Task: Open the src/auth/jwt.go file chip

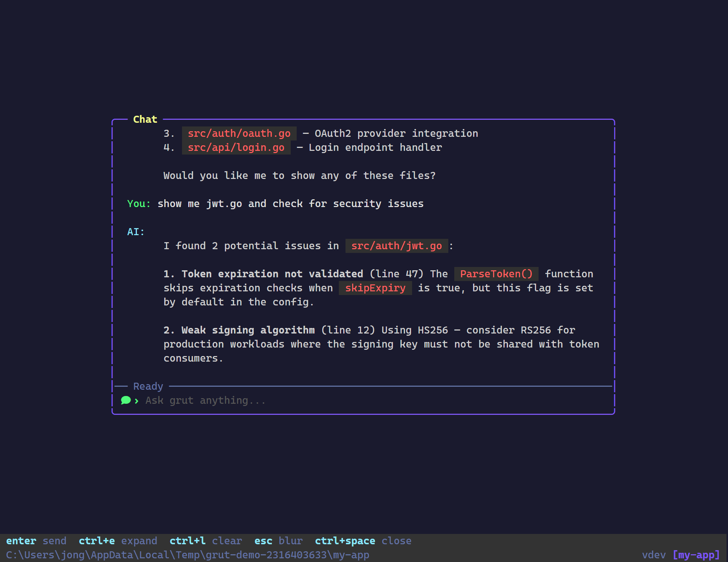Action: pyautogui.click(x=396, y=246)
